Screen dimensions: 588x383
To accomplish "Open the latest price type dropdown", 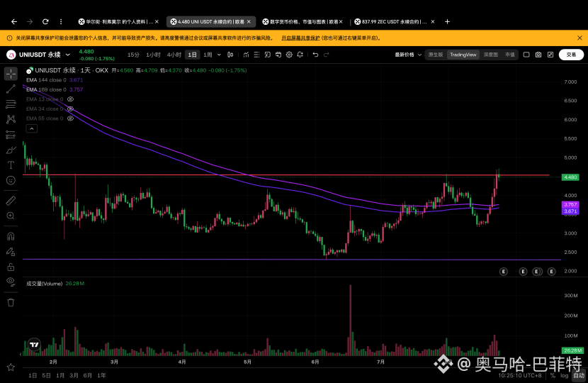I will tap(408, 55).
